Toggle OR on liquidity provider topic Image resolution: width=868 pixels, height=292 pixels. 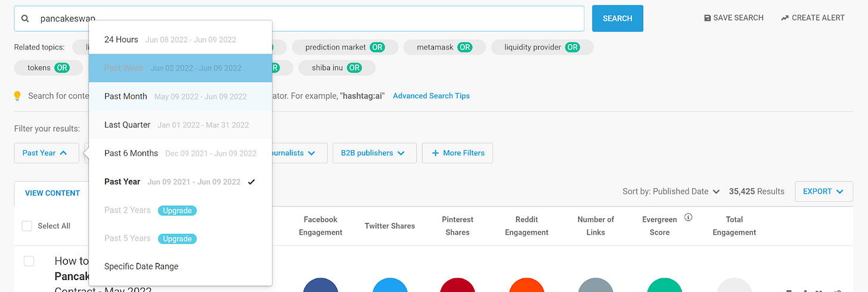point(572,47)
